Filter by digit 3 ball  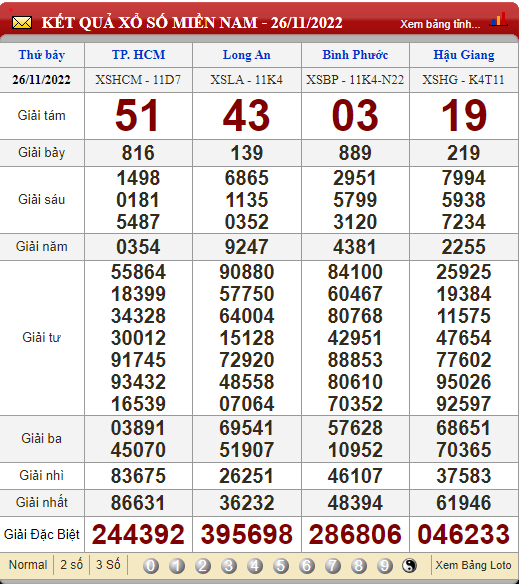coord(229,566)
